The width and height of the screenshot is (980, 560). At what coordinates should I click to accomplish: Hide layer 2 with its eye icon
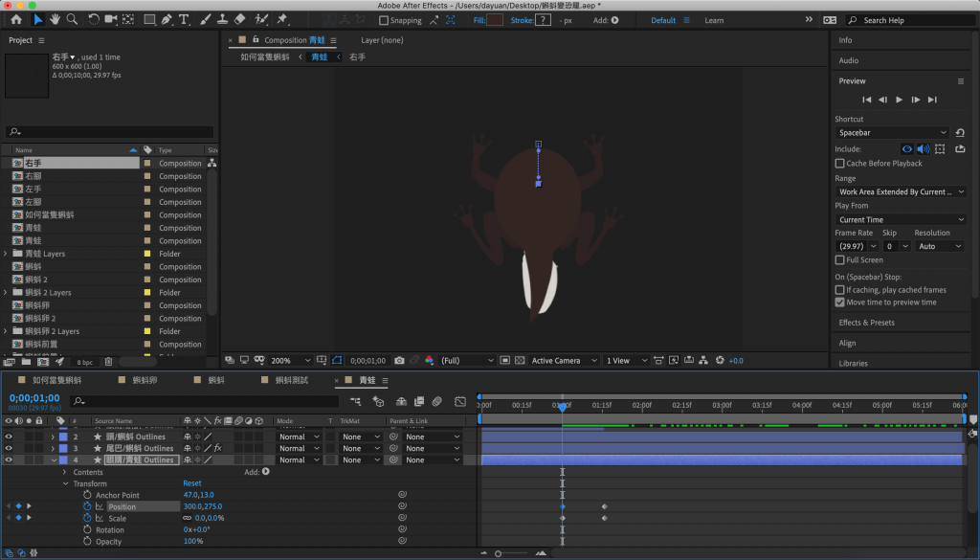tap(9, 437)
